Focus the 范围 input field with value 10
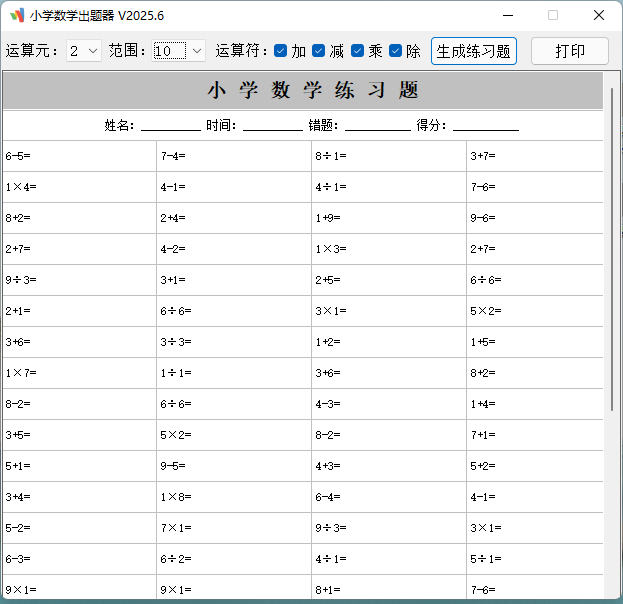 [170, 51]
